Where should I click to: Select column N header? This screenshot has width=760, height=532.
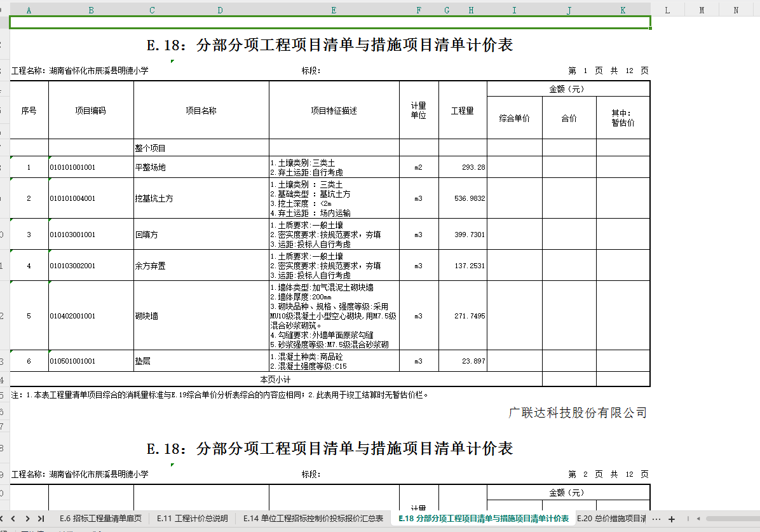coord(736,10)
